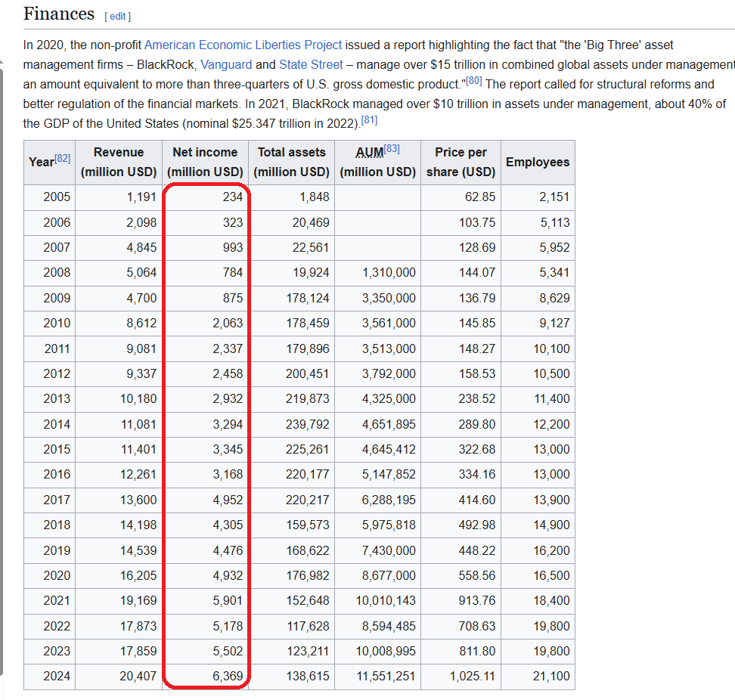The image size is (735, 700).
Task: Select the Net income column header
Action: tap(206, 162)
